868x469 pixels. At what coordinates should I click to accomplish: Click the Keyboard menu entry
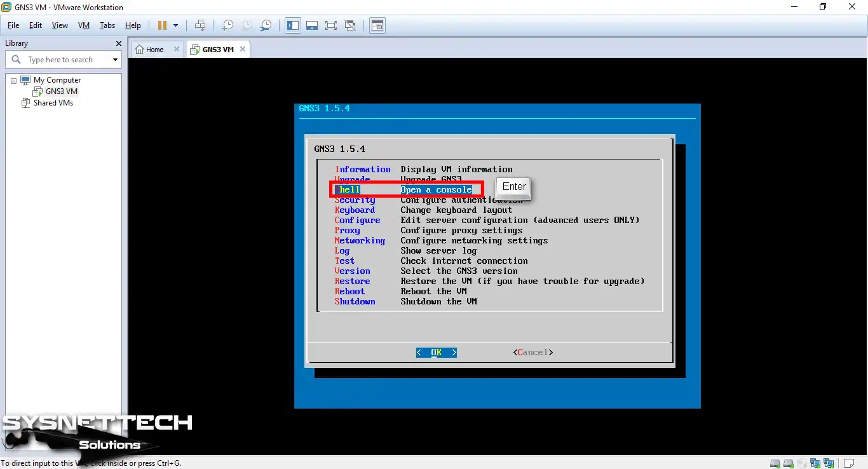pos(355,210)
